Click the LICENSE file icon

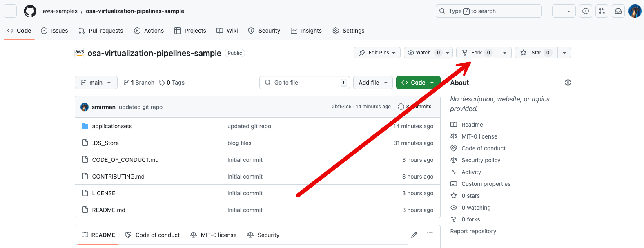coord(85,193)
